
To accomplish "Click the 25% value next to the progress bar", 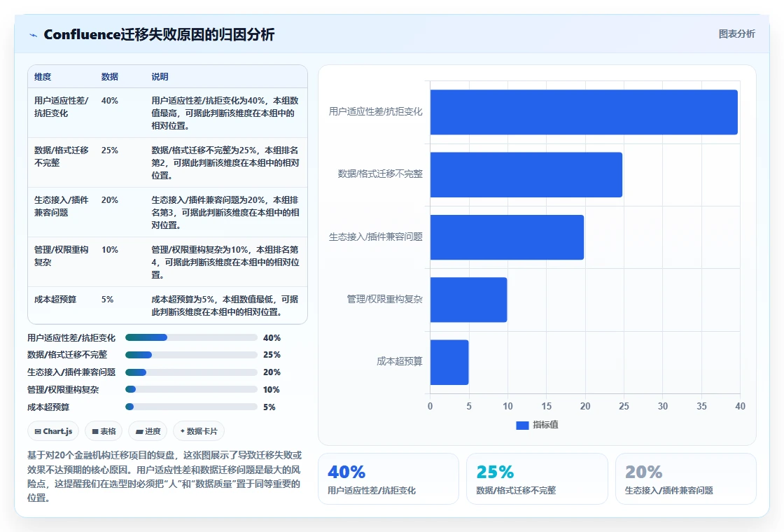I will [x=272, y=355].
